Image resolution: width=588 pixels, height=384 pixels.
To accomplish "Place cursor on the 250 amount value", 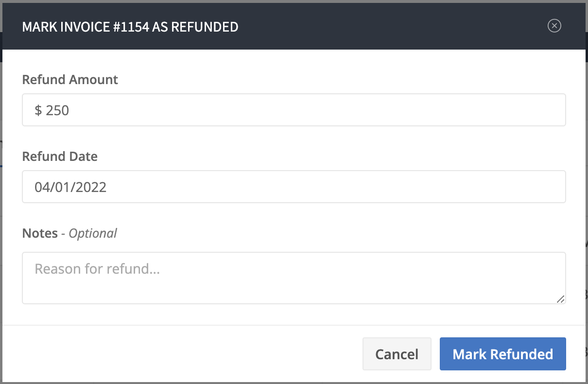I will pos(58,111).
